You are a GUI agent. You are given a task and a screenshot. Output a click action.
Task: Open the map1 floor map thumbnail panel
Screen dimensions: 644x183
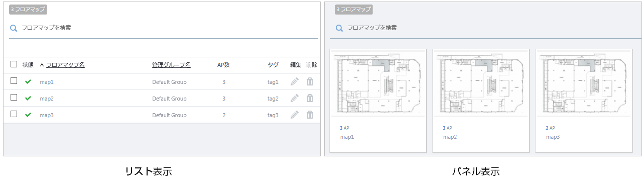click(378, 101)
